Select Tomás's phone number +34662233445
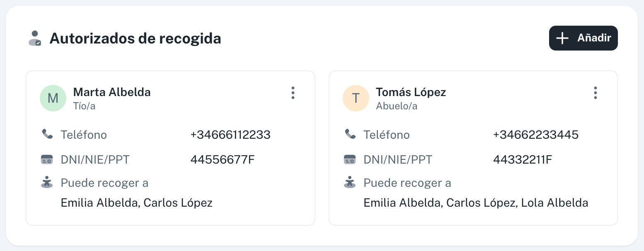The image size is (644, 251). point(536,135)
